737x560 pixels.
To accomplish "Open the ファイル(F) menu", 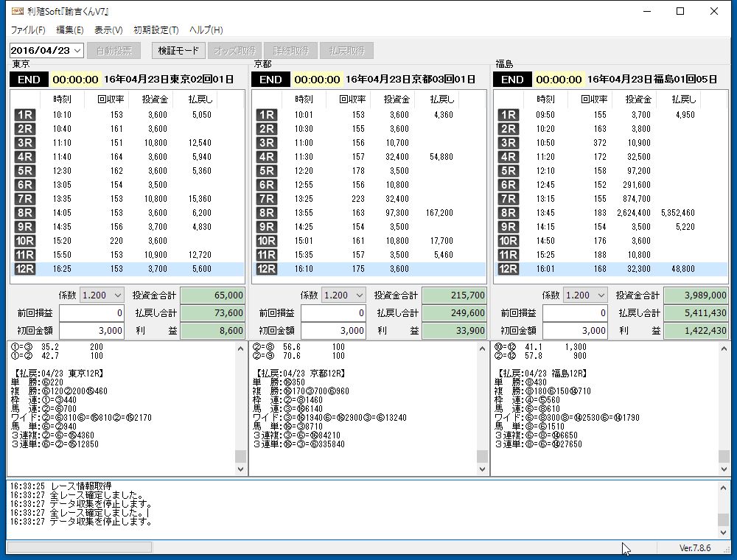I will [28, 30].
